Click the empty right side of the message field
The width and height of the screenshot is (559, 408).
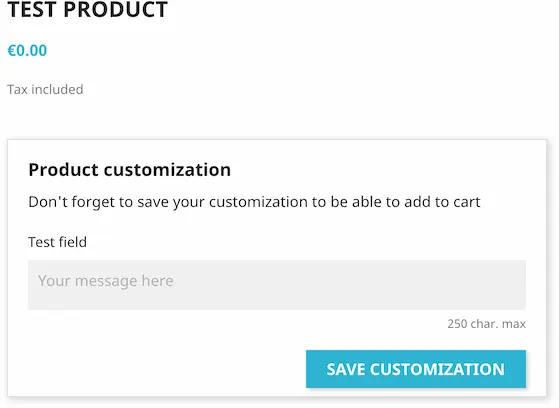pyautogui.click(x=428, y=285)
